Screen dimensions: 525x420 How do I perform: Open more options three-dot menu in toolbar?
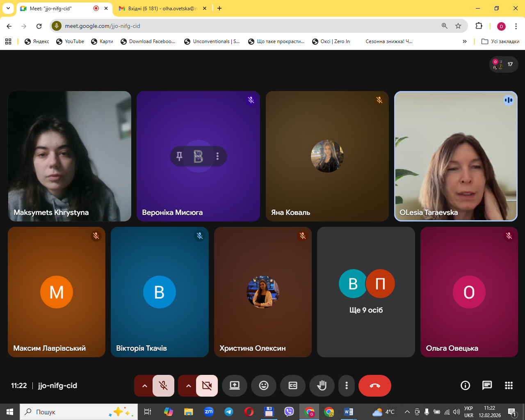(x=347, y=386)
